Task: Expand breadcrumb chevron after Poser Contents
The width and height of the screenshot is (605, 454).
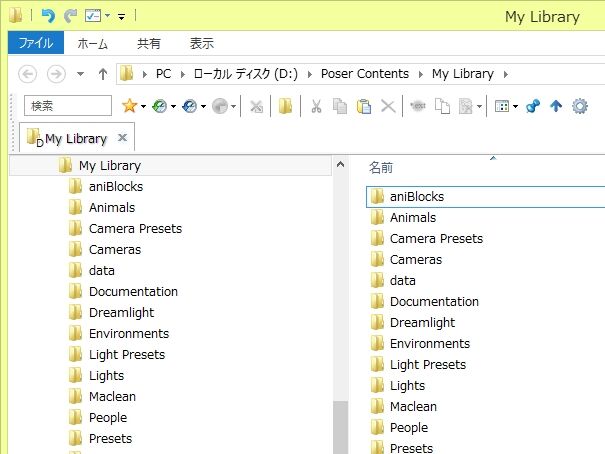Action: tap(421, 74)
